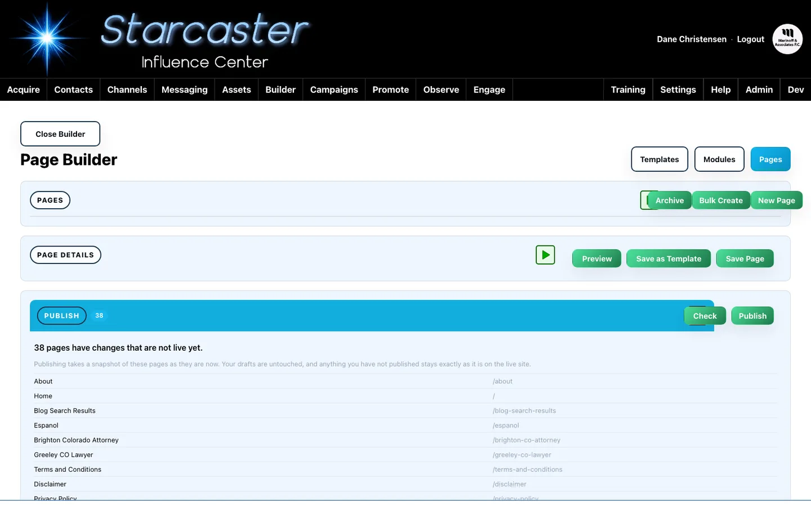Select the Disclaimer page row
Viewport: 811px width, 532px height.
pos(405,484)
